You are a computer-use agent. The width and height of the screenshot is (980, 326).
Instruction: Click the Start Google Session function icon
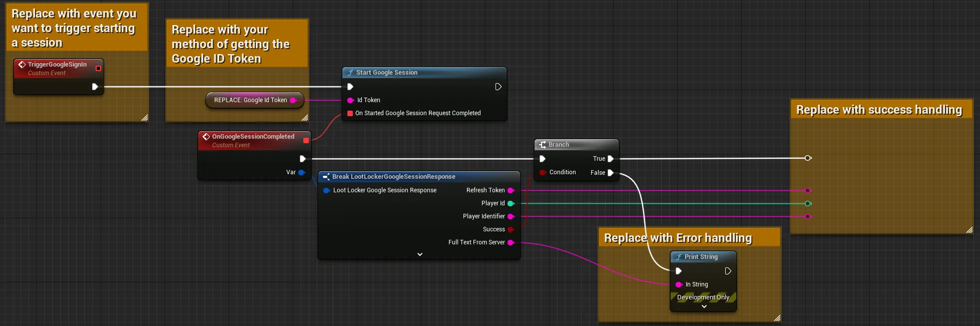coord(350,73)
